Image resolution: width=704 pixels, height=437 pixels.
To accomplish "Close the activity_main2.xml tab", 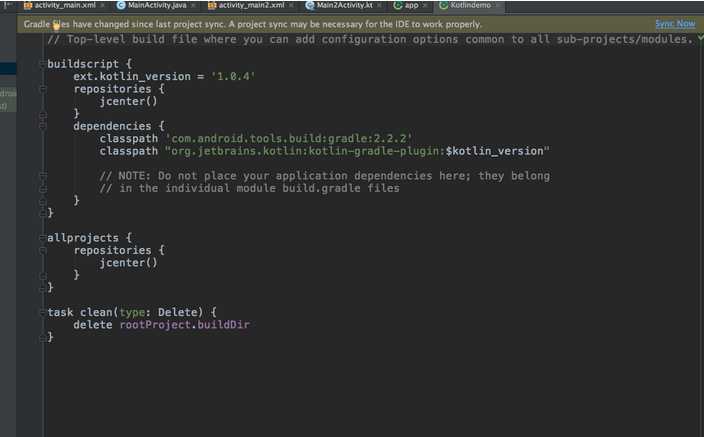I will (291, 5).
